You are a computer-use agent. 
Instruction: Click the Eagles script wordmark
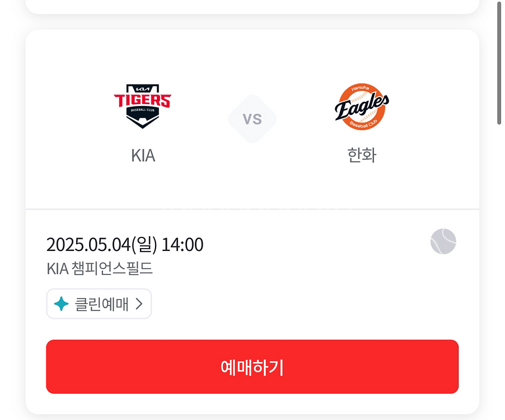pyautogui.click(x=362, y=106)
